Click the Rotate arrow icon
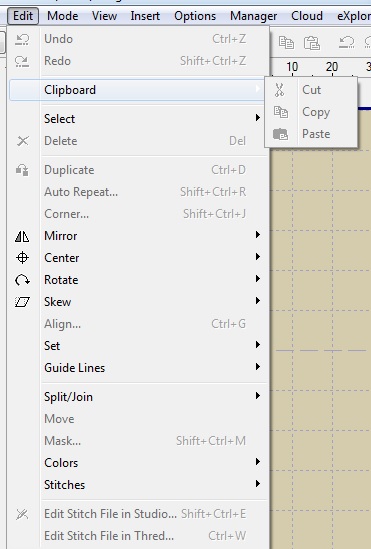This screenshot has height=549, width=371. coord(22,280)
